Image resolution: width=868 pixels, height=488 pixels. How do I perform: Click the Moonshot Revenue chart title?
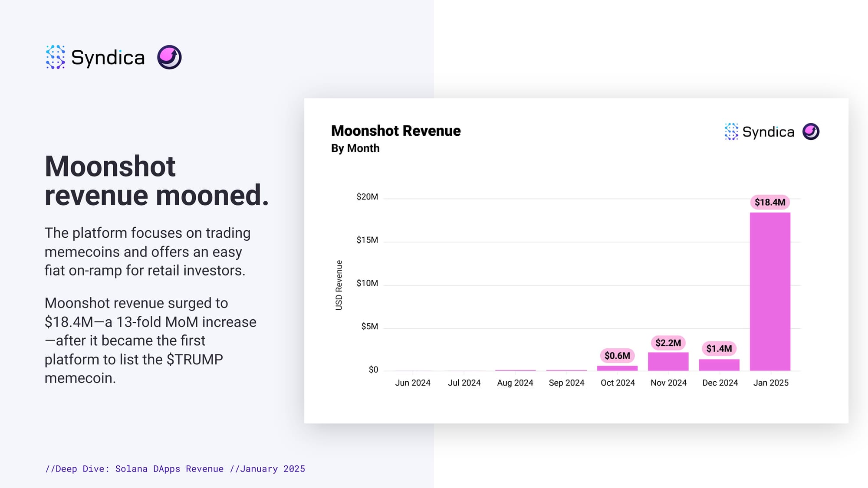point(396,131)
